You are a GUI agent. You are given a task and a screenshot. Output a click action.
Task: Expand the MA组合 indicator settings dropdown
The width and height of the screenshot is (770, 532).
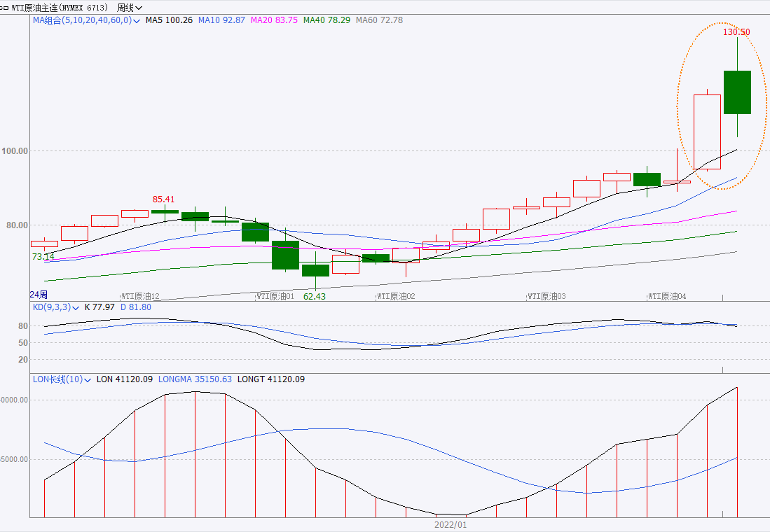pos(137,20)
